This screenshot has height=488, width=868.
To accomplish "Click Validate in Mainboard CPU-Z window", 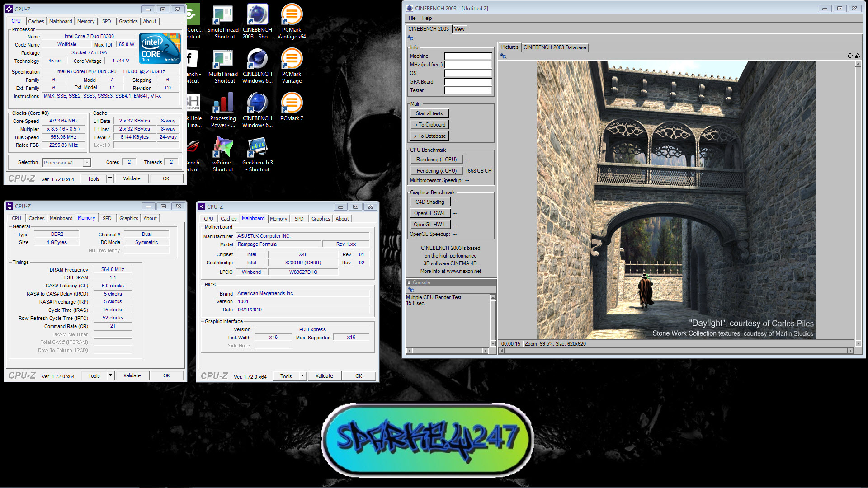I will 324,376.
